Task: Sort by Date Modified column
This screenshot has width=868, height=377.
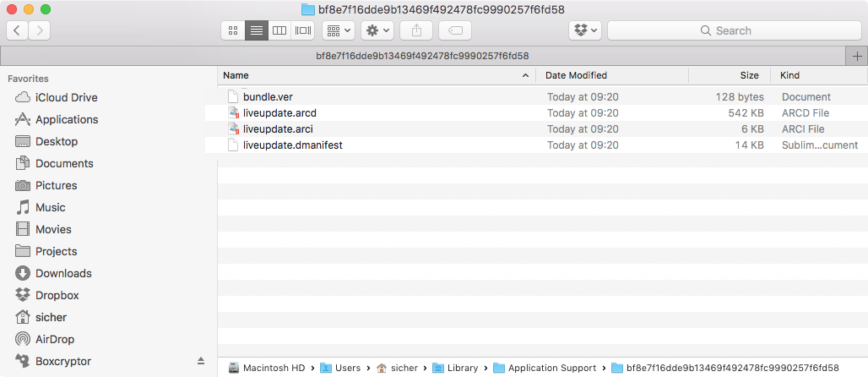Action: (577, 75)
